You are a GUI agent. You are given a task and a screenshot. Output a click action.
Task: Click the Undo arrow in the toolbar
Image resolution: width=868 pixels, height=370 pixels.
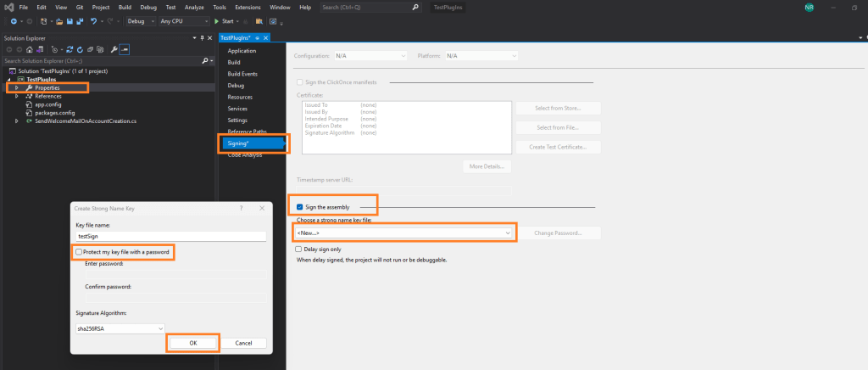click(x=94, y=20)
